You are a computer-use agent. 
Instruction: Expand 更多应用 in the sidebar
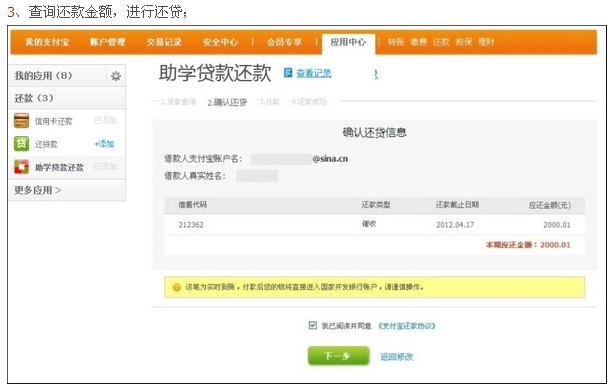pos(38,190)
